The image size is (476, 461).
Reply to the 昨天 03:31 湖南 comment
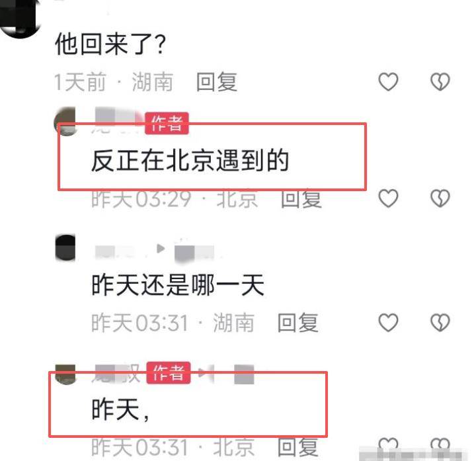297,322
